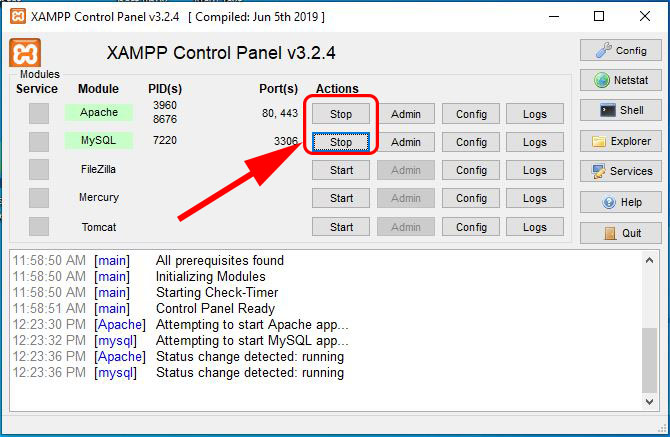670x437 pixels.
Task: Open Config with the wrench icon
Action: click(620, 50)
